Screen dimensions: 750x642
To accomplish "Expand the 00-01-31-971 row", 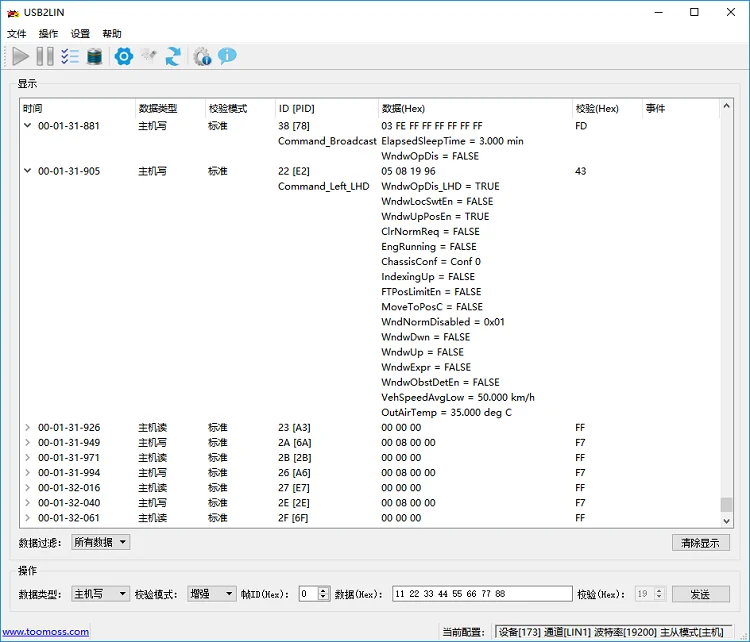I will point(27,457).
